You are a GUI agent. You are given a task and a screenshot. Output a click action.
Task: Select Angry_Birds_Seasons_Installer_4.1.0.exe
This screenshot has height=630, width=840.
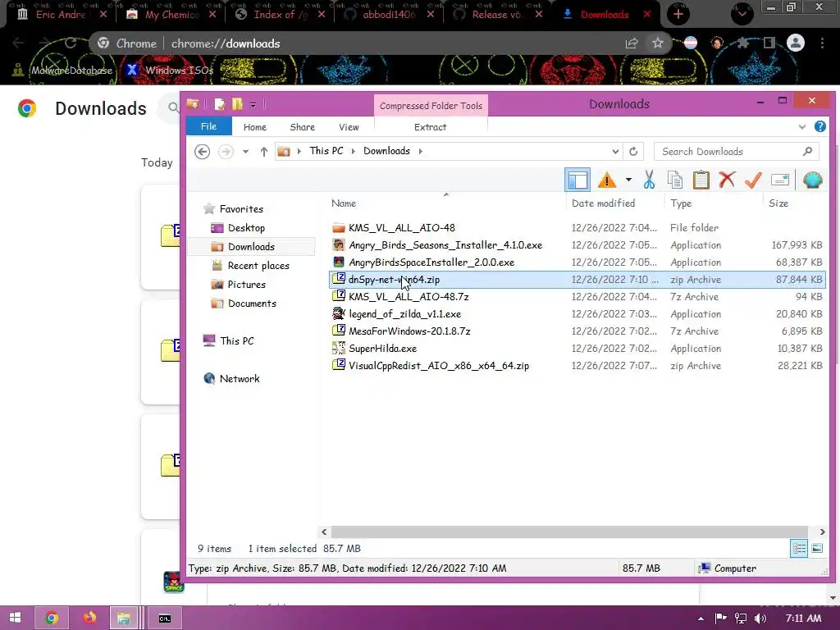[445, 244]
